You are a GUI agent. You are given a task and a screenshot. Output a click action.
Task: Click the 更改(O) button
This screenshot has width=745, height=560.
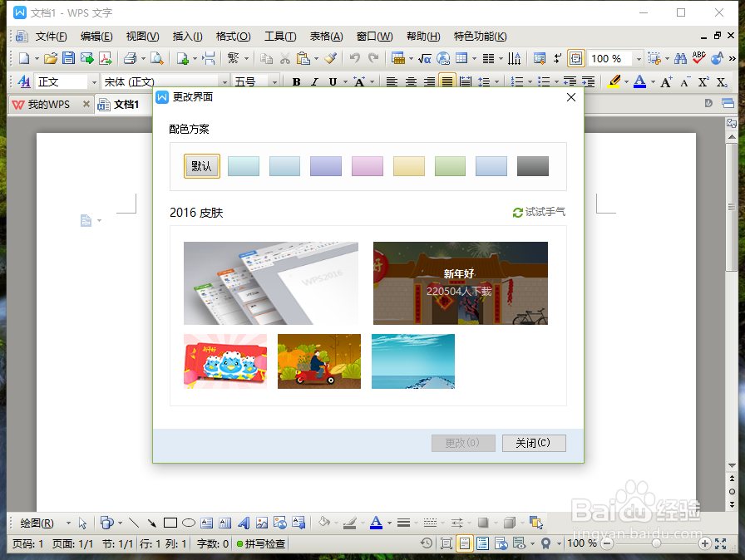(463, 443)
